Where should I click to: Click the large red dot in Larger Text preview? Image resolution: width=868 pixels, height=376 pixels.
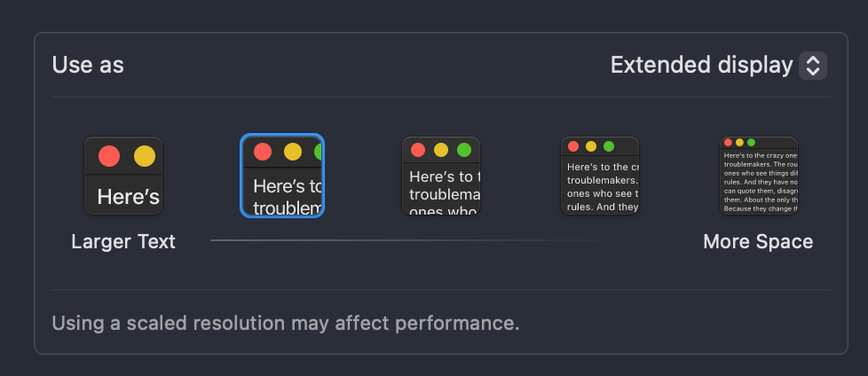click(x=109, y=156)
